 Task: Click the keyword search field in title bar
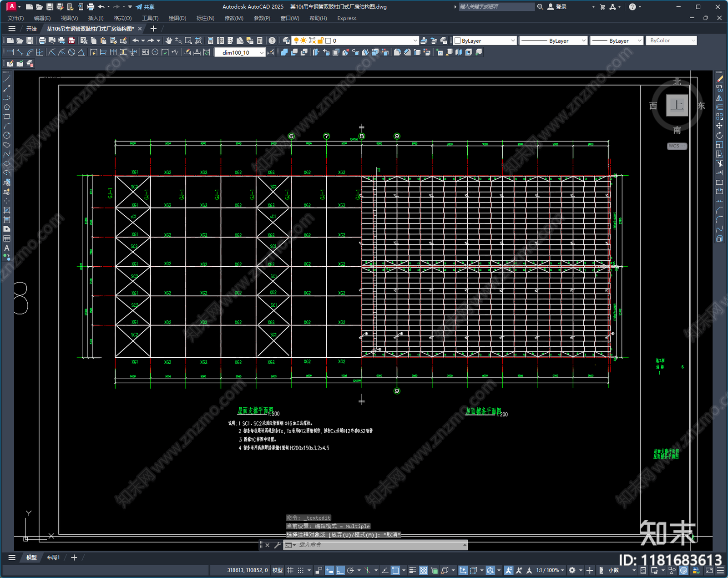(x=496, y=7)
